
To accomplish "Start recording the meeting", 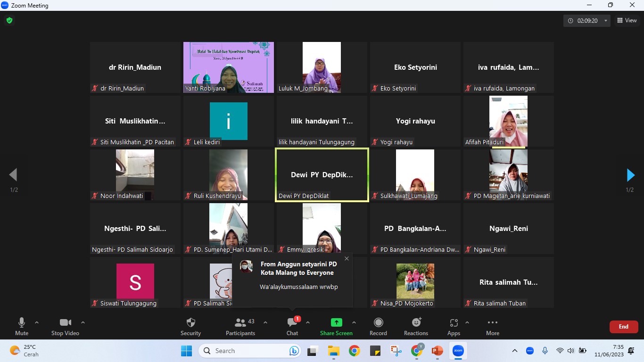I will [x=378, y=327].
